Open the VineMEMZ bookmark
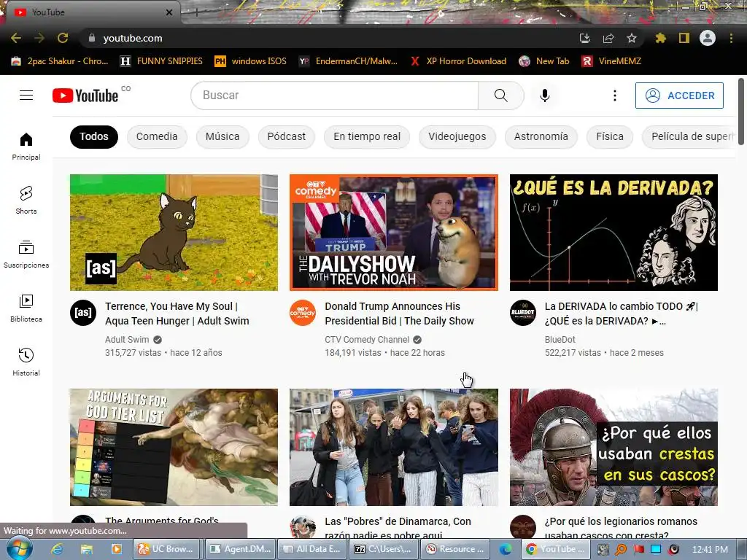This screenshot has height=560, width=747. [612, 61]
